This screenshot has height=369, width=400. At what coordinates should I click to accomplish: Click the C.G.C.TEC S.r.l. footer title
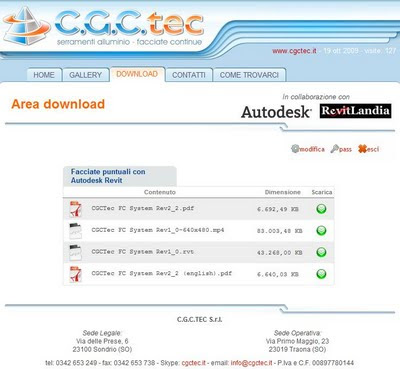point(200,319)
